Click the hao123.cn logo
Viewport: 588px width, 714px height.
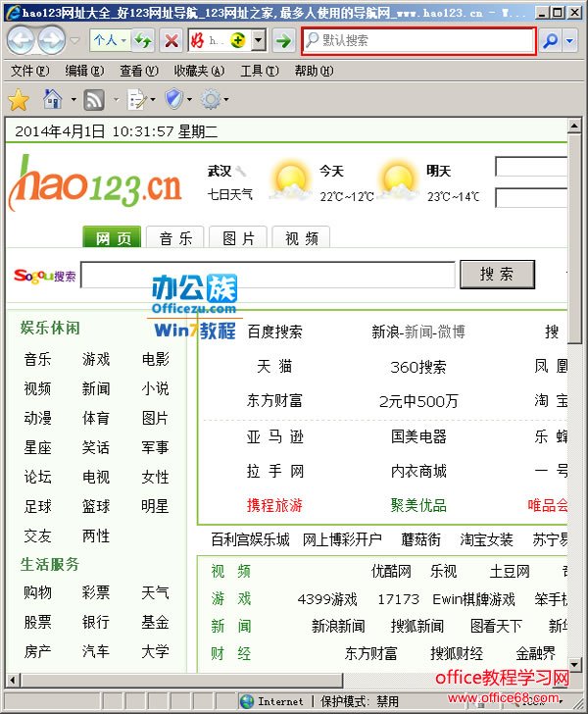click(96, 184)
